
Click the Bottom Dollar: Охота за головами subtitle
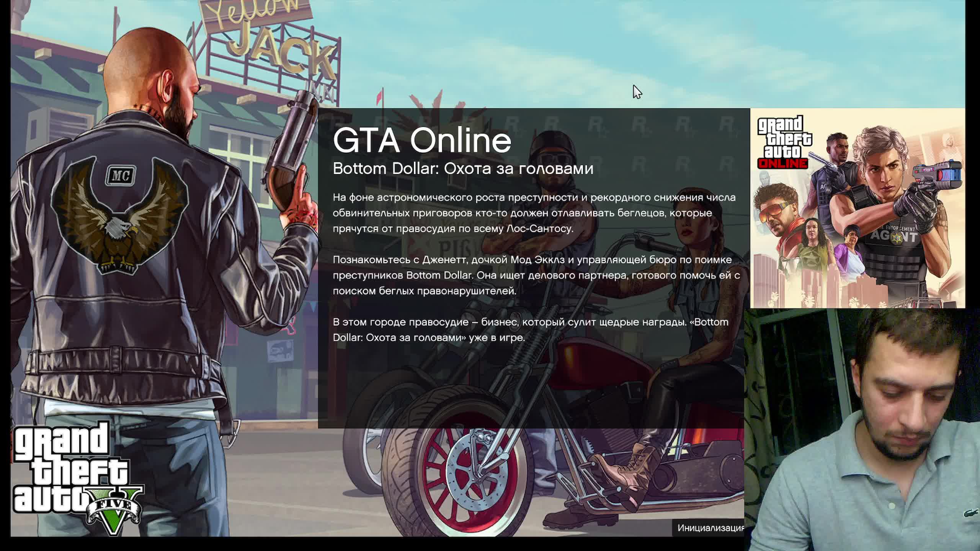[x=463, y=169]
